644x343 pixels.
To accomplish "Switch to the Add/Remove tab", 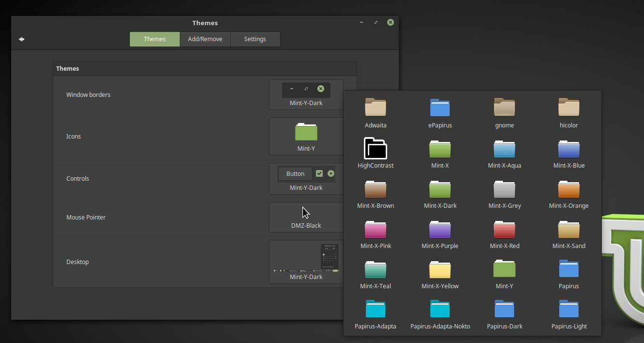I will 205,39.
